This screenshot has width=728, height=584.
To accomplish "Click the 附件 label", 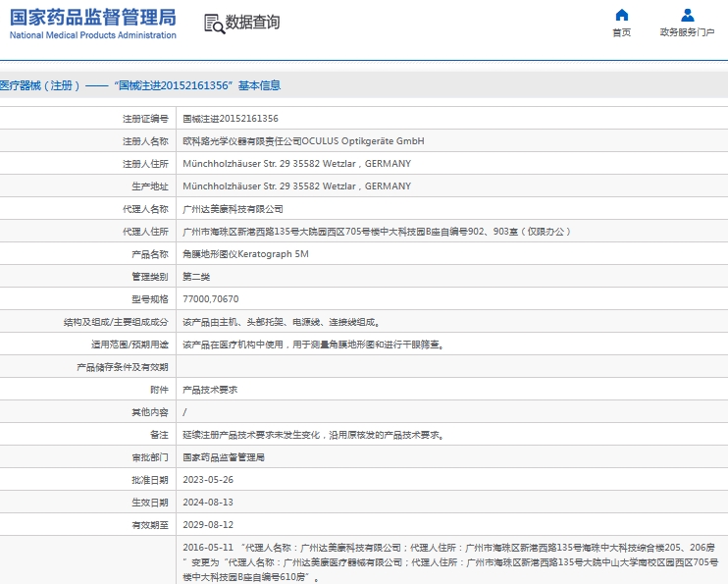I will tap(159, 390).
